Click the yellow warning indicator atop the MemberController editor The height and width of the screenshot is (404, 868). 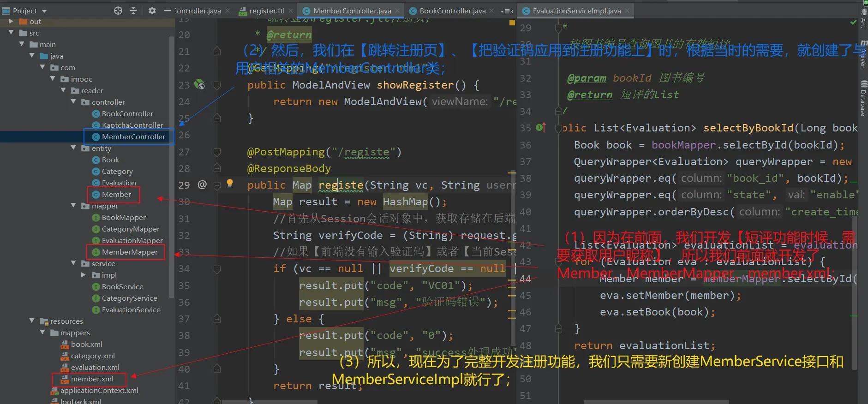pos(512,22)
